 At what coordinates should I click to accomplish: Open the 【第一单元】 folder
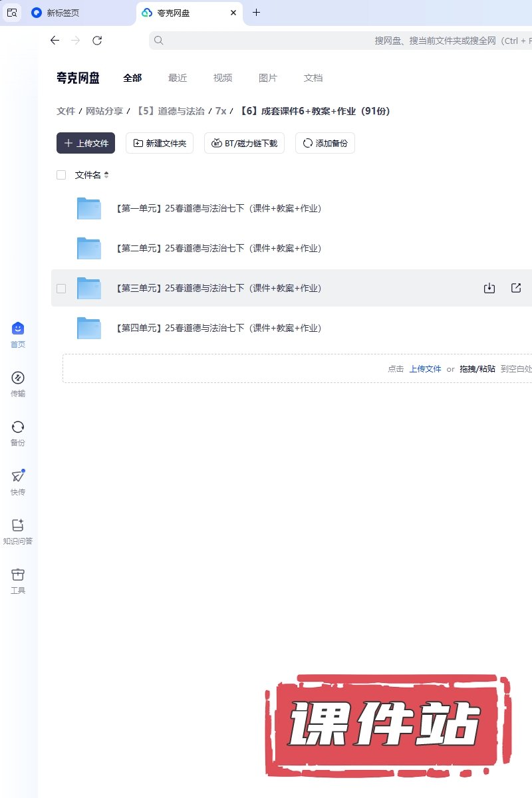click(218, 208)
